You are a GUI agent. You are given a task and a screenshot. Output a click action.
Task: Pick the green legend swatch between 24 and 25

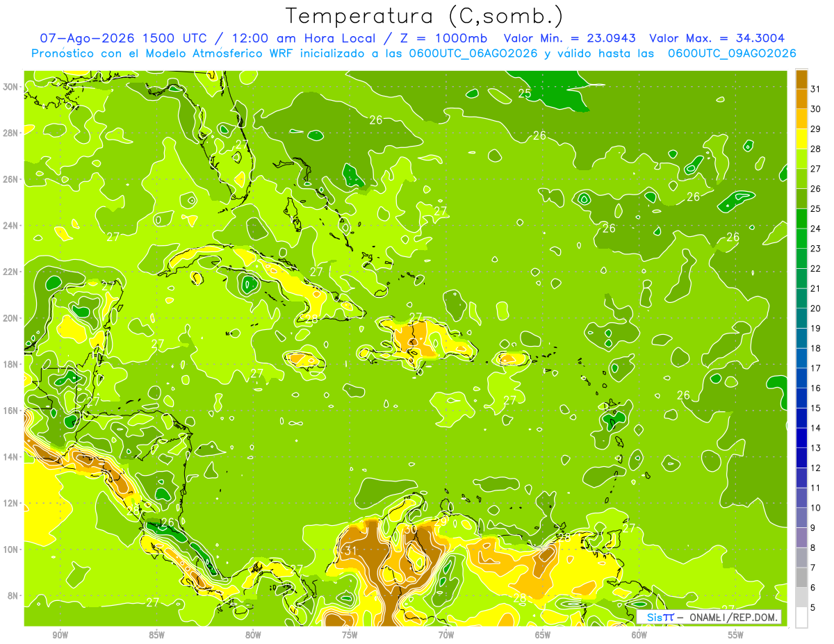801,219
